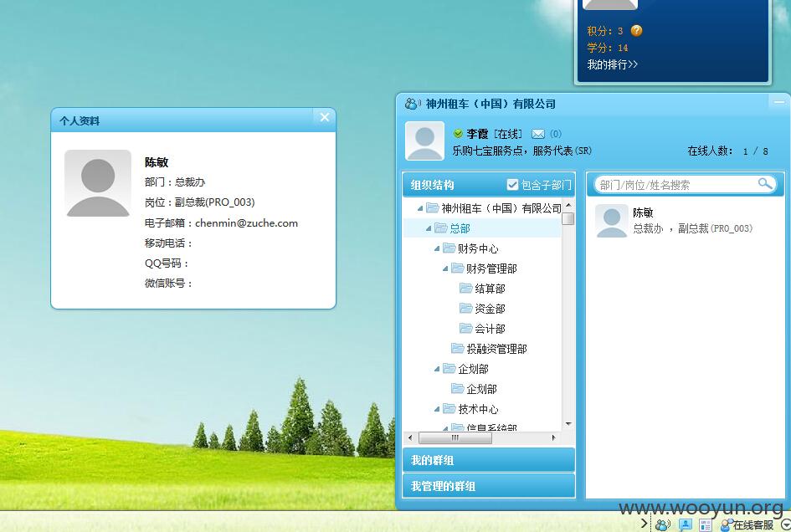Open the 我管理的群组 section
The image size is (791, 532).
(489, 486)
